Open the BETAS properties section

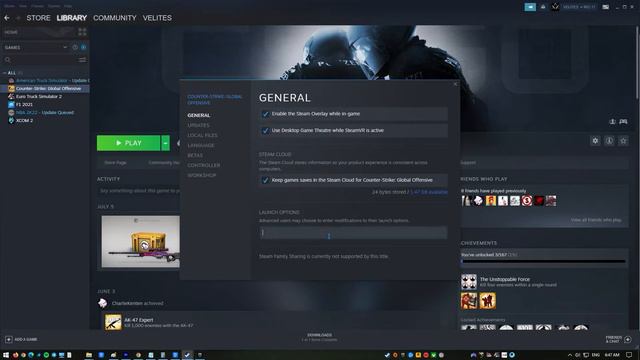195,155
